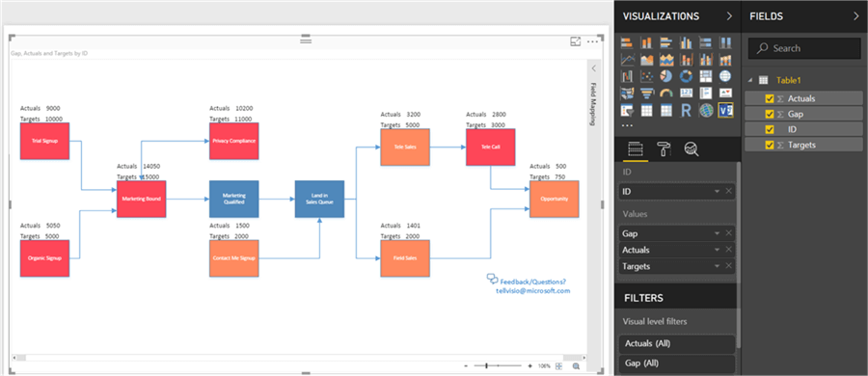Select the Clustered column chart visualization
Image resolution: width=868 pixels, height=376 pixels.
(x=686, y=42)
